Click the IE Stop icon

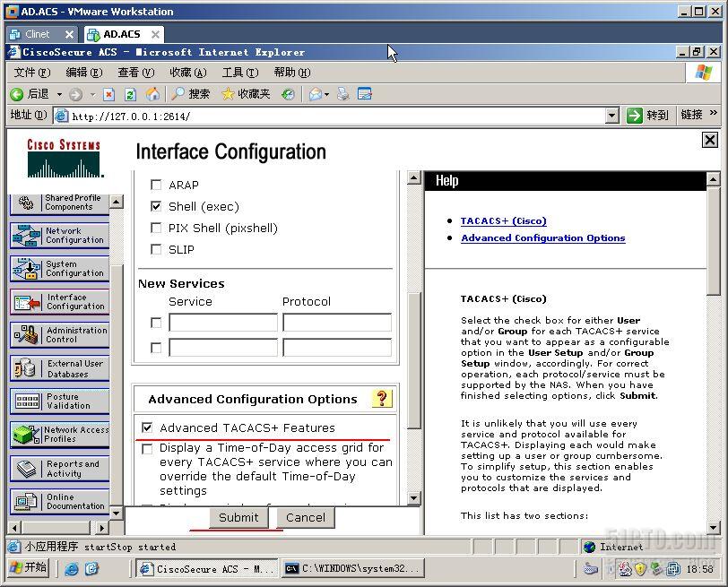pos(108,95)
